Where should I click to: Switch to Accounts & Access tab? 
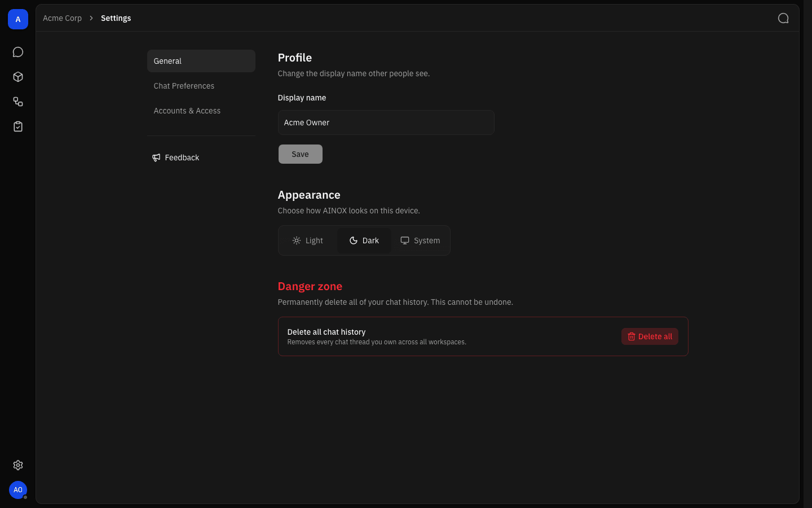coord(201,111)
